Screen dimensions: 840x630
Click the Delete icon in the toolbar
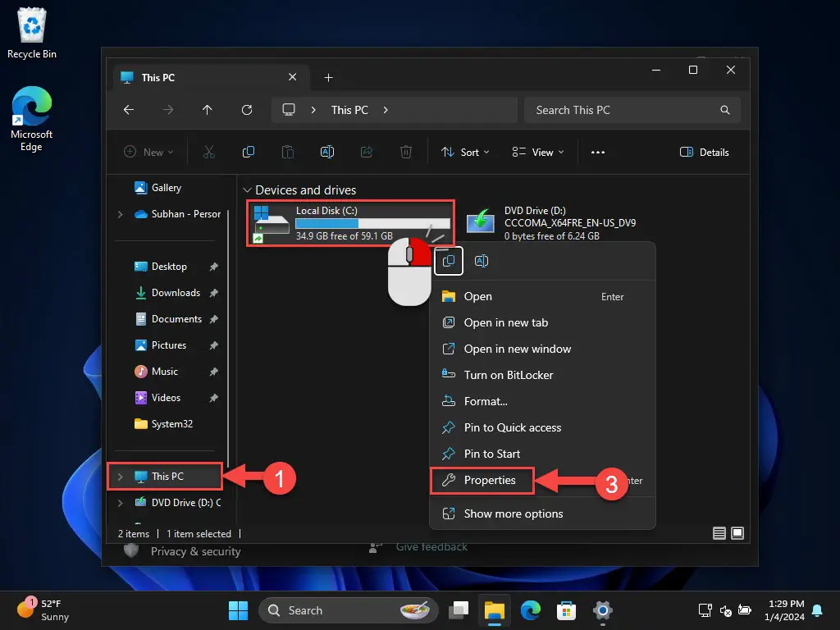406,152
